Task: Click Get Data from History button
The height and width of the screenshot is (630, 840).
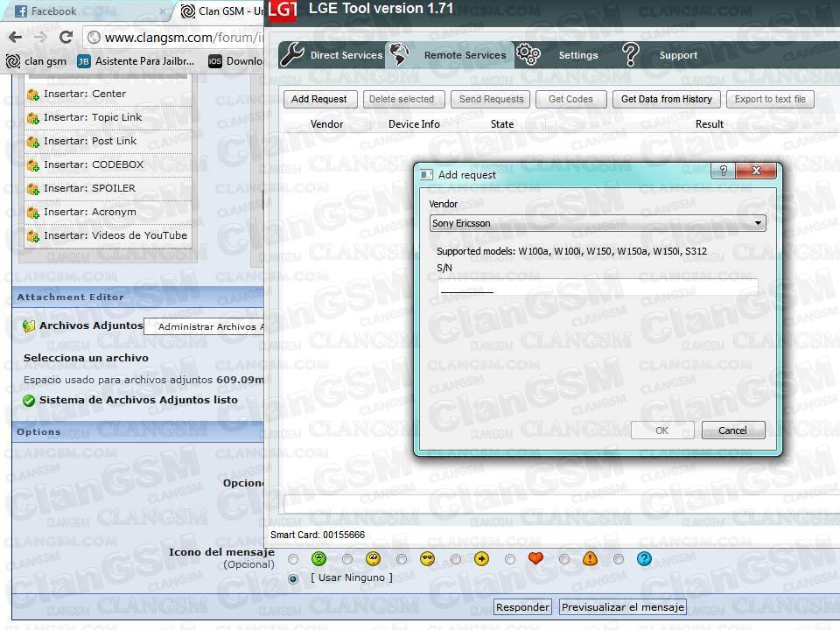Action: 667,99
